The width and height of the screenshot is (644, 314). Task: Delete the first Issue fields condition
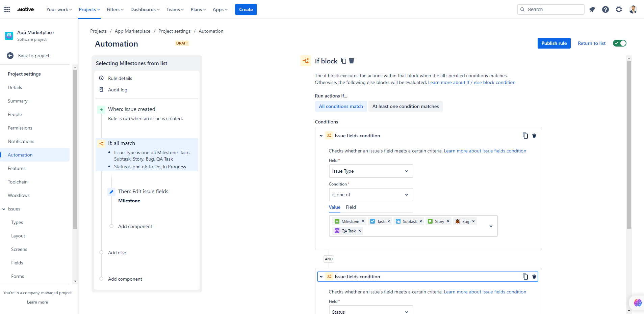534,136
